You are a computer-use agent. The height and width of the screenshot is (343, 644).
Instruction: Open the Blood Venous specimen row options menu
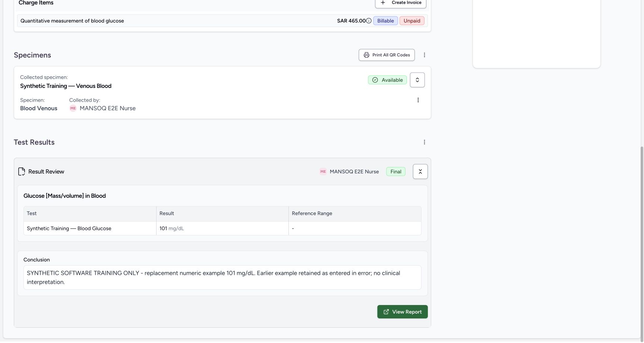pos(418,100)
